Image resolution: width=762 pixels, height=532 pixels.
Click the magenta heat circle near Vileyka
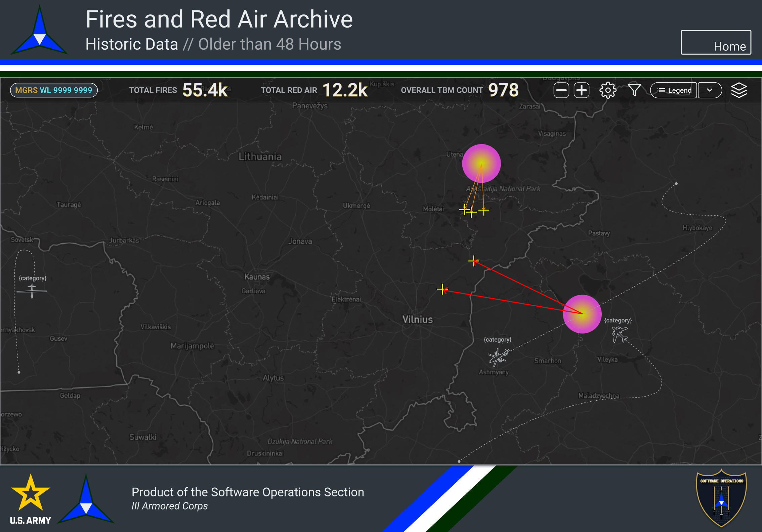582,314
